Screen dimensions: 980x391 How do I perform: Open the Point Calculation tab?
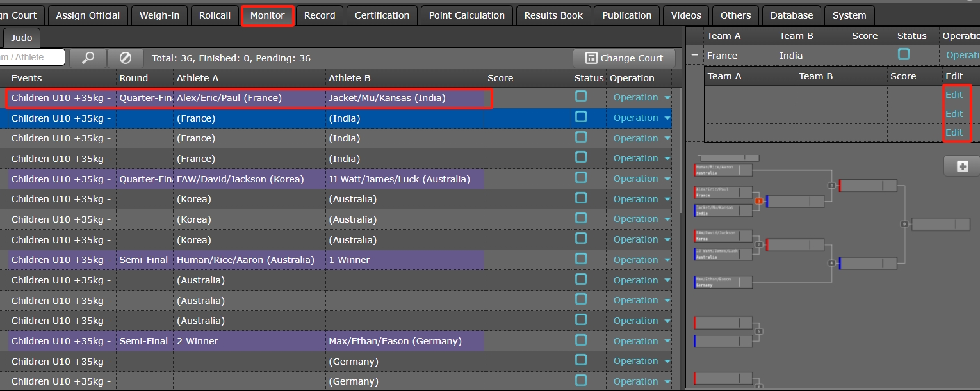(466, 15)
